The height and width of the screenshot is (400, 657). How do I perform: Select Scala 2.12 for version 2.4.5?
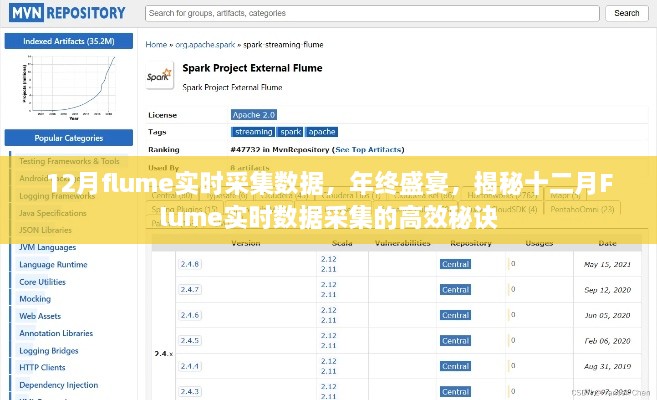coord(329,335)
